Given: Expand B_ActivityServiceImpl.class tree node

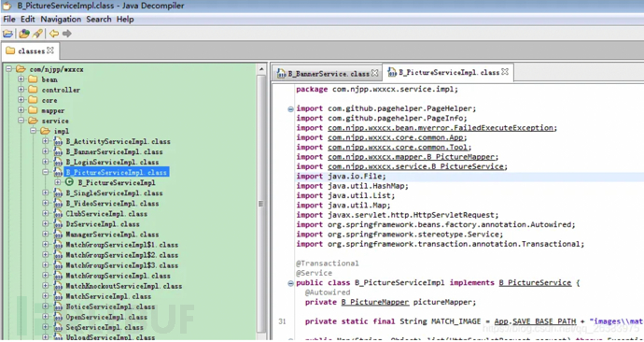Looking at the screenshot, I should coord(45,141).
